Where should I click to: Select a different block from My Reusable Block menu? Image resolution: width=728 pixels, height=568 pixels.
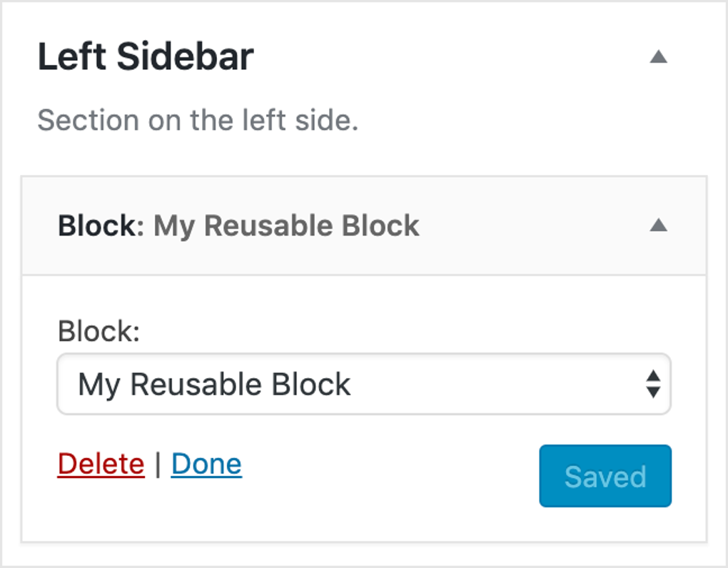click(363, 385)
